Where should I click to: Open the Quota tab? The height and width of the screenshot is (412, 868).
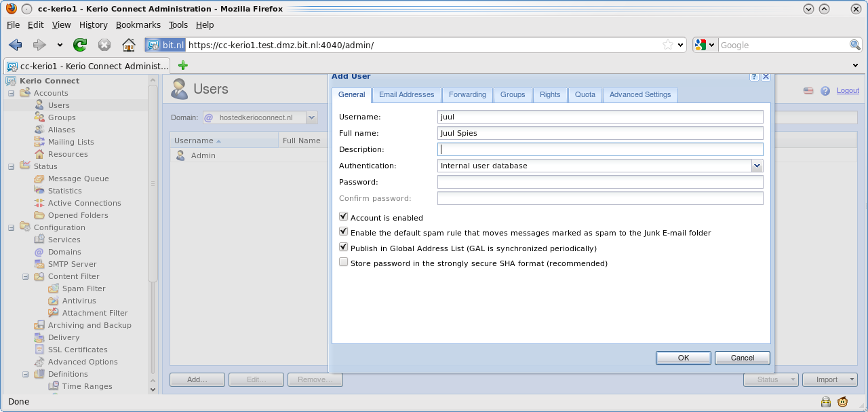click(x=585, y=95)
